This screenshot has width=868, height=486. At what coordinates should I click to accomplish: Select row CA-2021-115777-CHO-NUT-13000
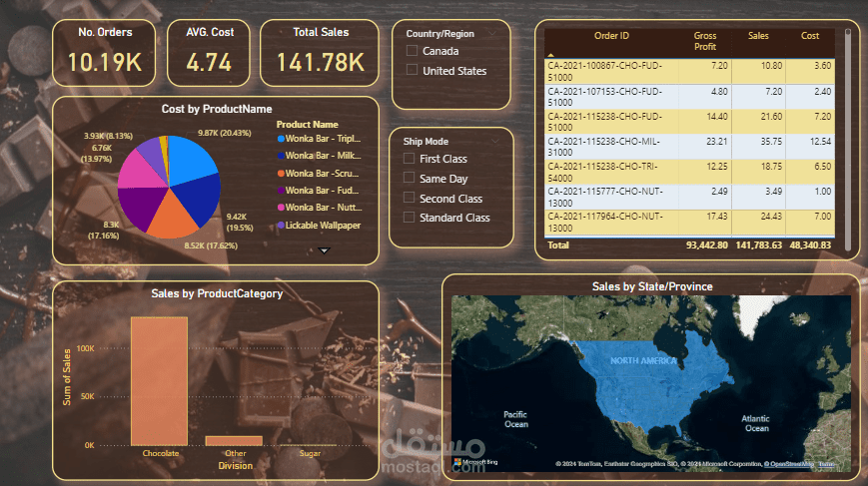[689, 197]
